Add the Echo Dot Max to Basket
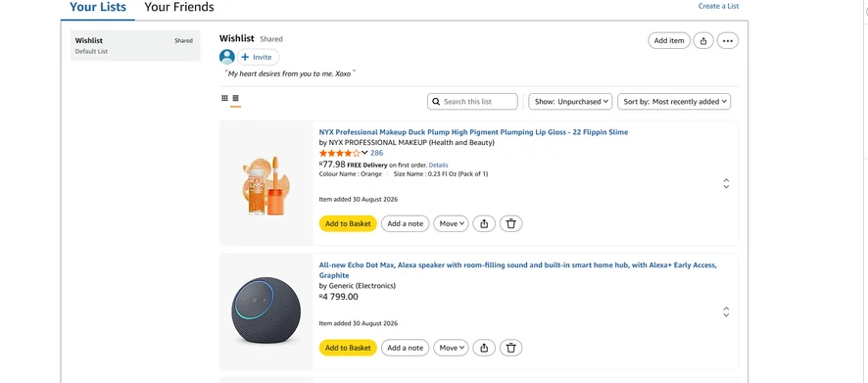Screen dimensions: 868x383 348,348
